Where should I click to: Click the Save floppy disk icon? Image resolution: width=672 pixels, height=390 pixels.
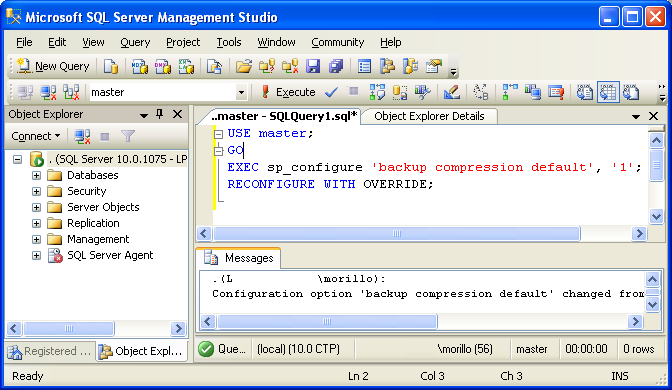[313, 66]
